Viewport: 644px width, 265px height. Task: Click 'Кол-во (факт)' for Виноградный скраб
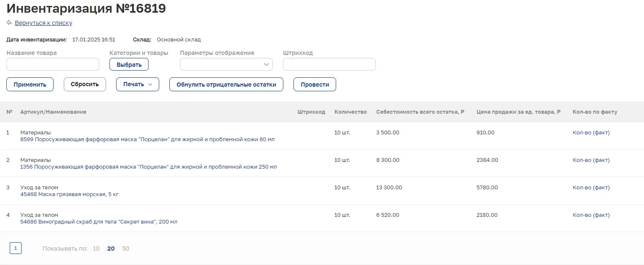tap(591, 215)
